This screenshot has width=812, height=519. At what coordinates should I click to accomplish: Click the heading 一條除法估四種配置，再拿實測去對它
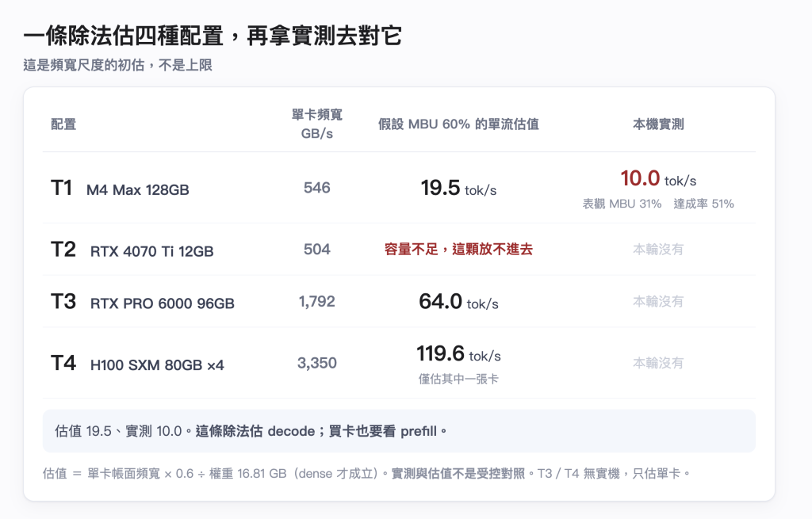click(213, 36)
